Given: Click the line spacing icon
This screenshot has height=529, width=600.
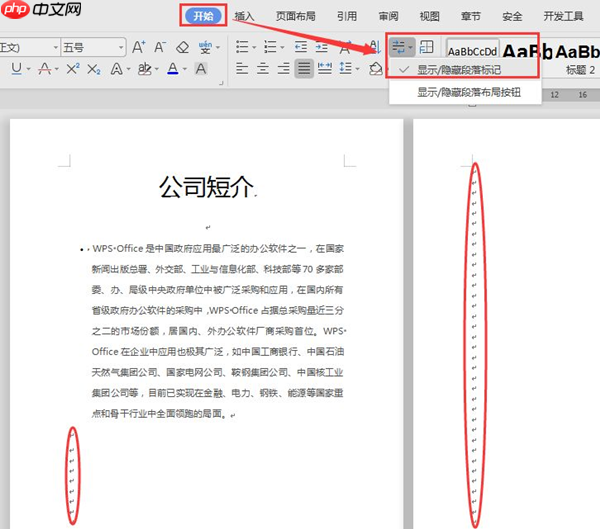Looking at the screenshot, I should [x=346, y=69].
